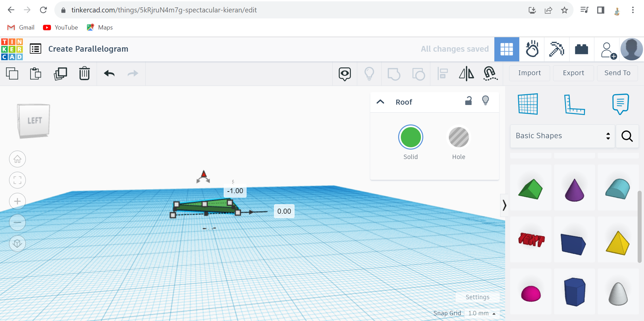Search shapes with magnifier icon
The image size is (644, 321).
(627, 136)
